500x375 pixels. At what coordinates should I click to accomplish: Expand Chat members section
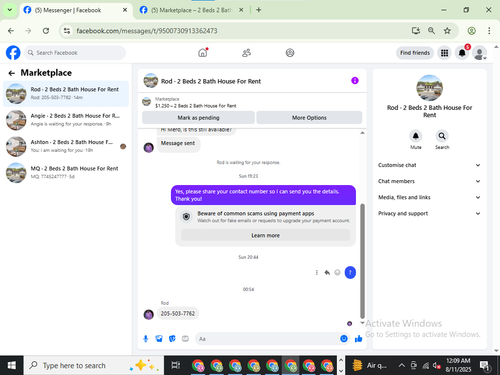click(429, 181)
